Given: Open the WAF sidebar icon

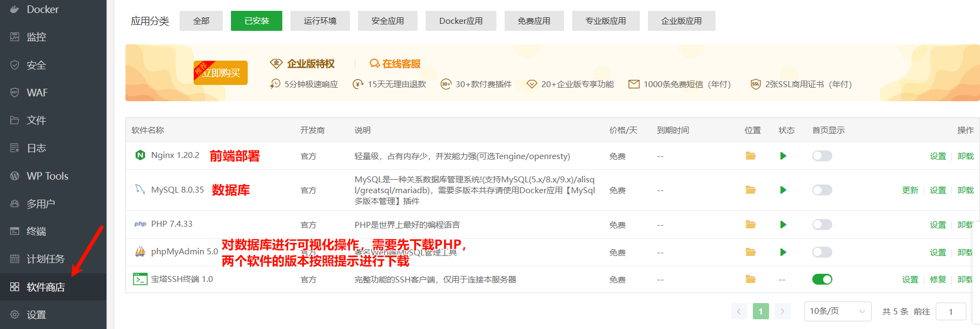Looking at the screenshot, I should pos(15,93).
